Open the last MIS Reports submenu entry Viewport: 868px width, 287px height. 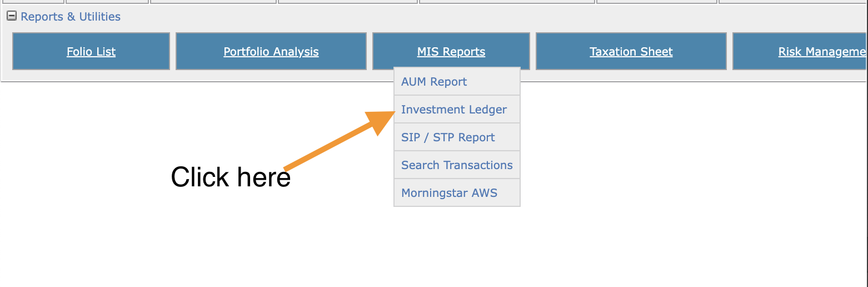coord(449,193)
